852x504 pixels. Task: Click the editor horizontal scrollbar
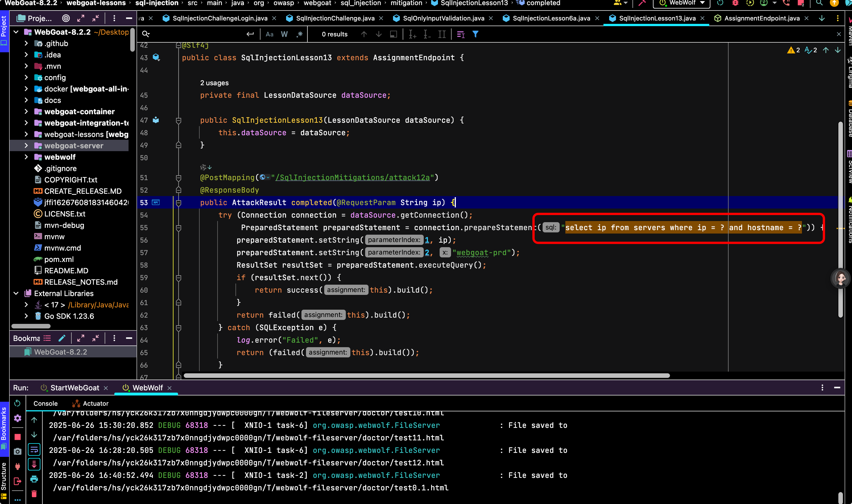(x=427, y=376)
